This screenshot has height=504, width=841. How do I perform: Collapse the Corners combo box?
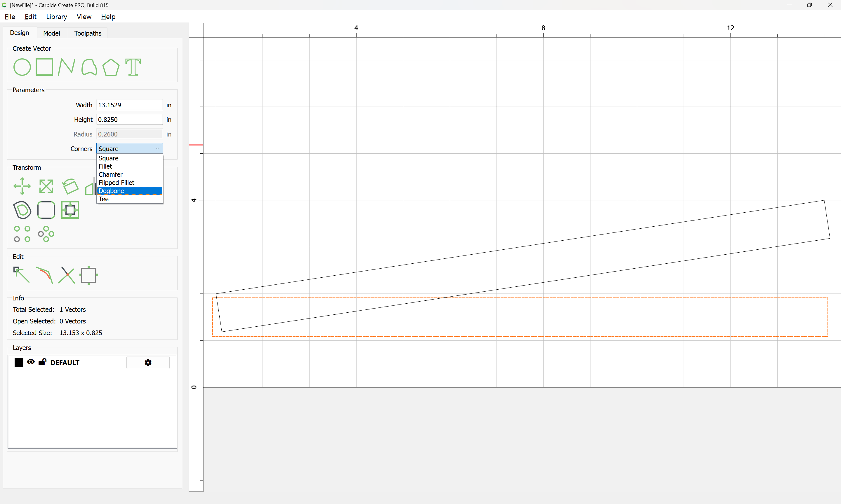[130, 149]
